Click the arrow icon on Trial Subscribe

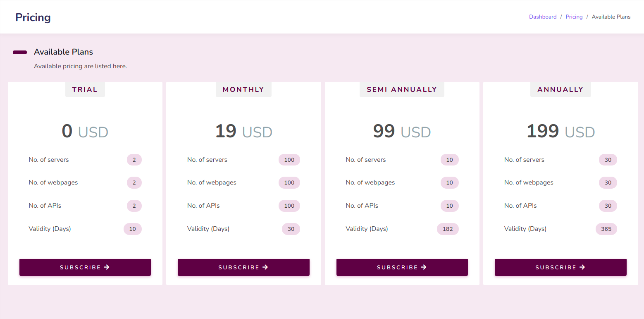pyautogui.click(x=107, y=267)
